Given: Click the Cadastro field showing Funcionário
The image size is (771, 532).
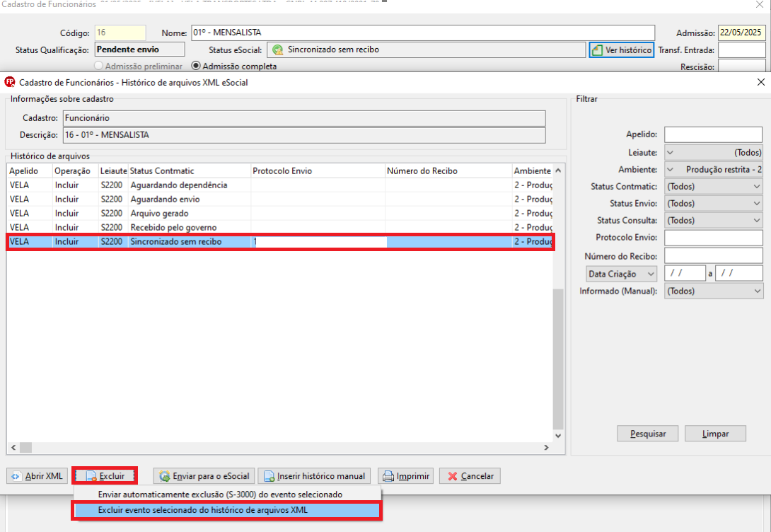Looking at the screenshot, I should tap(304, 118).
